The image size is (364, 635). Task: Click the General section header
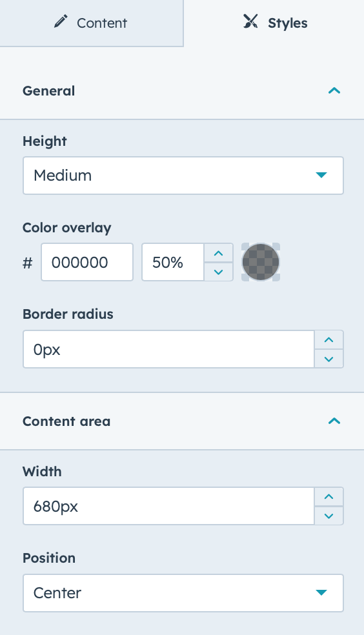tap(182, 91)
